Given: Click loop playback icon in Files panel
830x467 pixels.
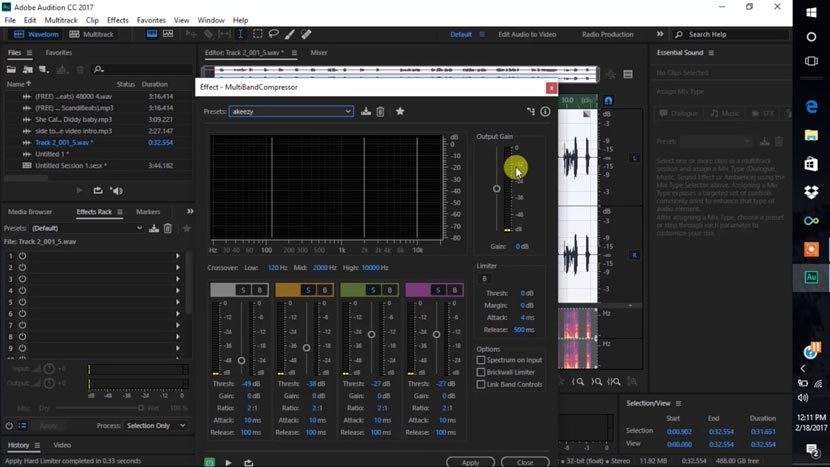Looking at the screenshot, I should (98, 191).
